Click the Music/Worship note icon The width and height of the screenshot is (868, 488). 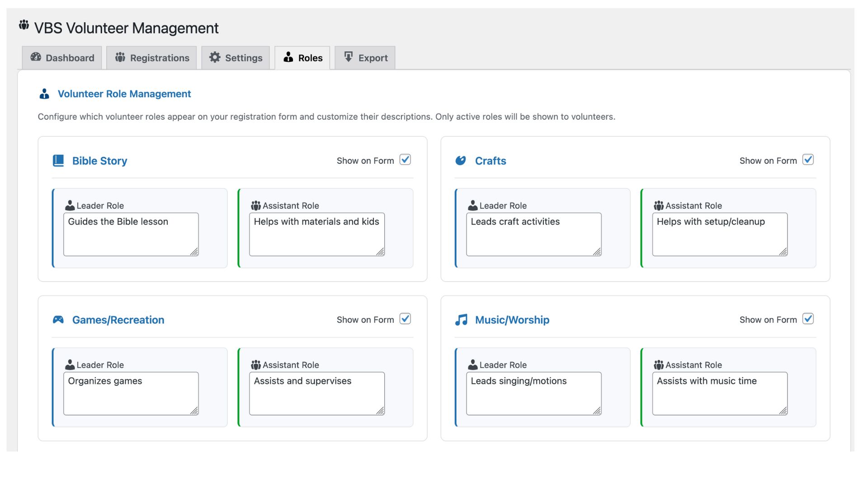pyautogui.click(x=461, y=320)
